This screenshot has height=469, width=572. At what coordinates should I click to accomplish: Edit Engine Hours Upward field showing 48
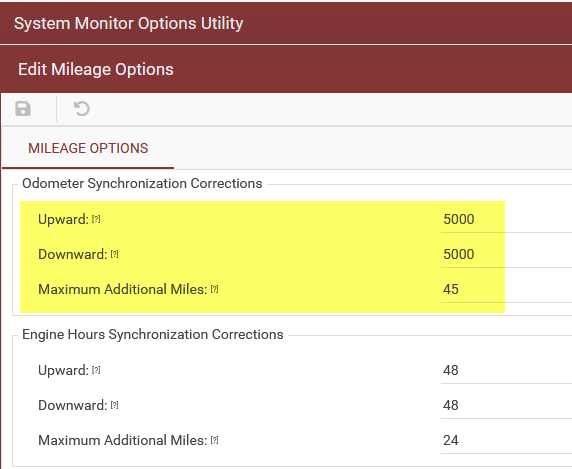pos(506,371)
